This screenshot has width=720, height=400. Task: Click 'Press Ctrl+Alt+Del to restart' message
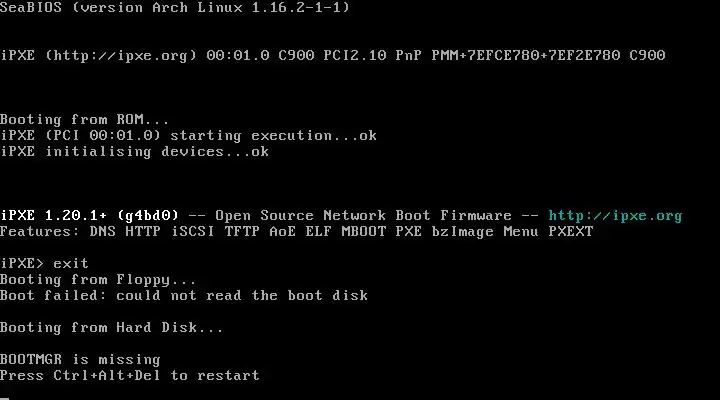[130, 375]
